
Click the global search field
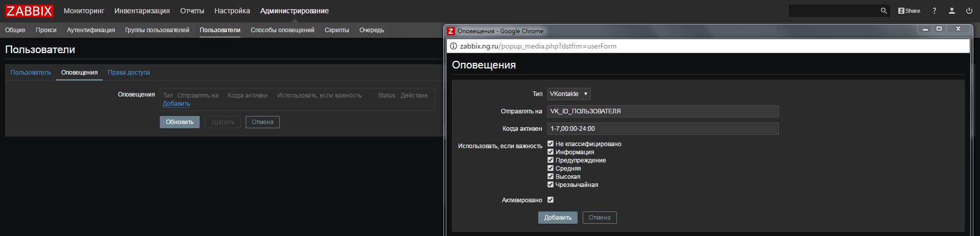(834, 11)
